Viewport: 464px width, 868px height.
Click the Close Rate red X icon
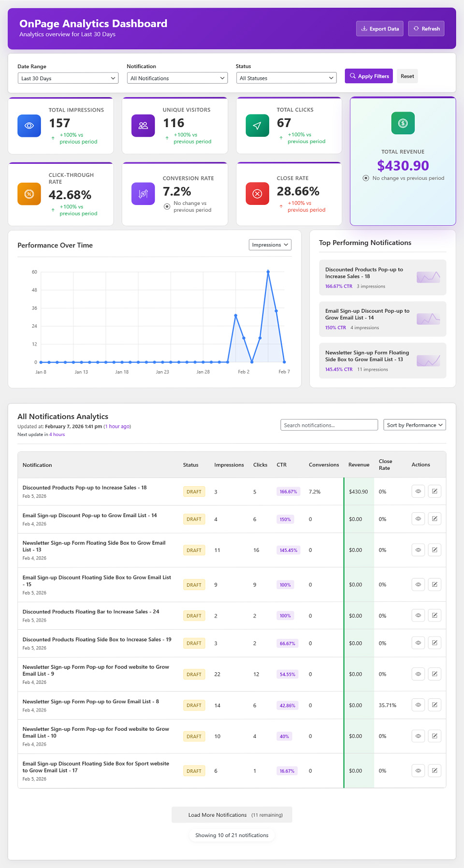[x=257, y=194]
